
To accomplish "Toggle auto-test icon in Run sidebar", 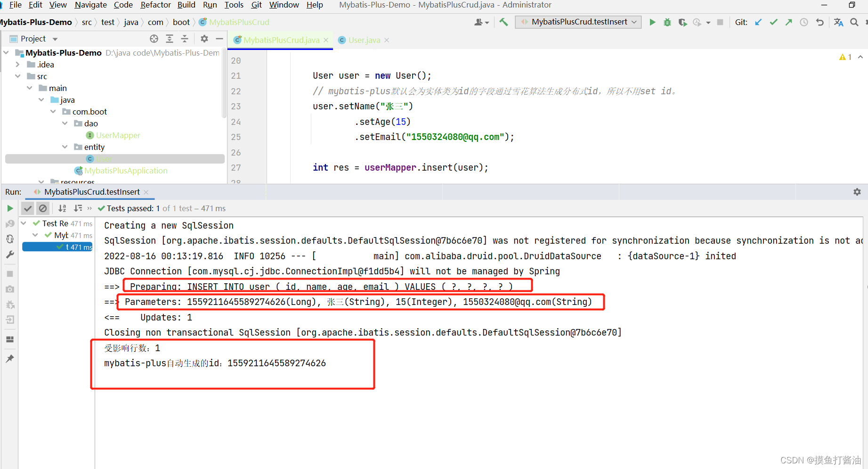I will tap(10, 239).
